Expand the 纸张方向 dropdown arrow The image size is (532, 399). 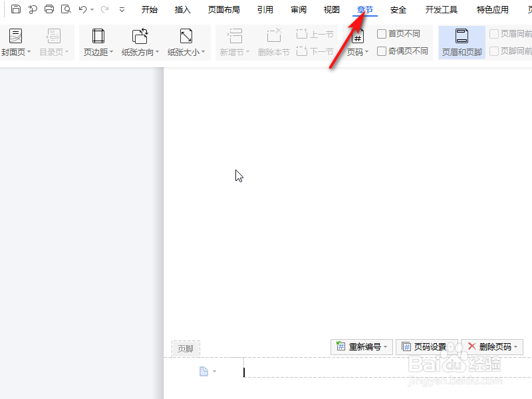pos(157,52)
